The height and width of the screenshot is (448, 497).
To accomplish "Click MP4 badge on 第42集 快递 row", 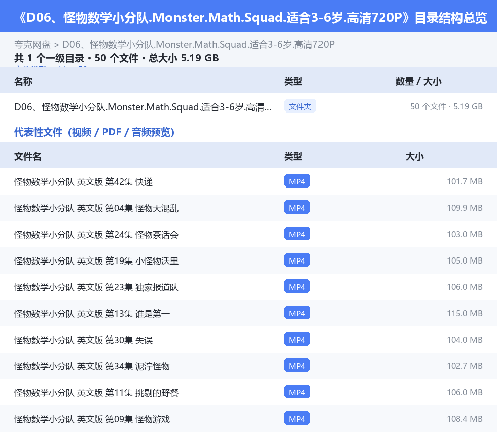I will (x=297, y=181).
